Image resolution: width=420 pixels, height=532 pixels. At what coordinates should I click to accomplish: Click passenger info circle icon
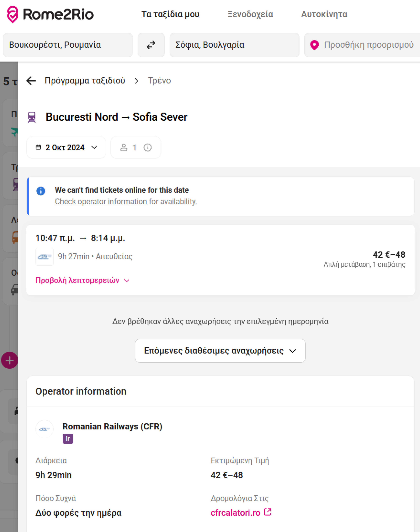tap(148, 147)
